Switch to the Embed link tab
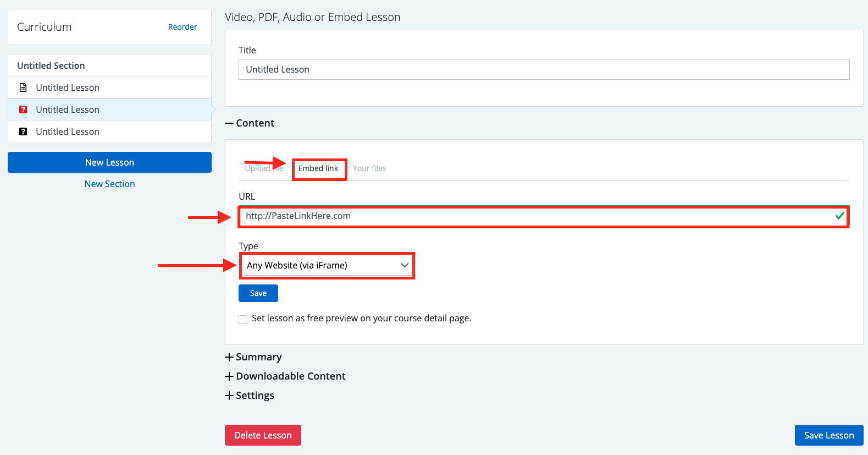The width and height of the screenshot is (868, 455). [318, 168]
